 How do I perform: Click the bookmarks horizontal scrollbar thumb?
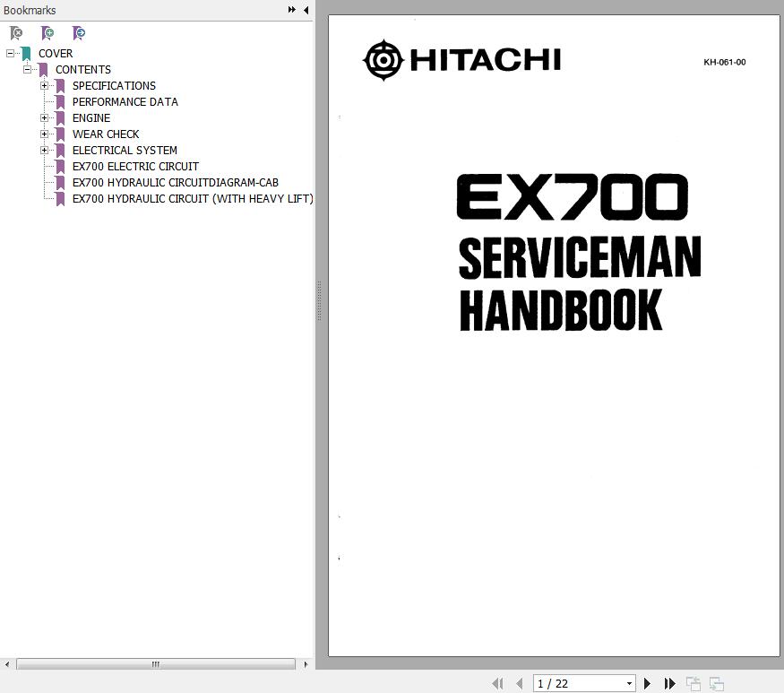coord(156,664)
